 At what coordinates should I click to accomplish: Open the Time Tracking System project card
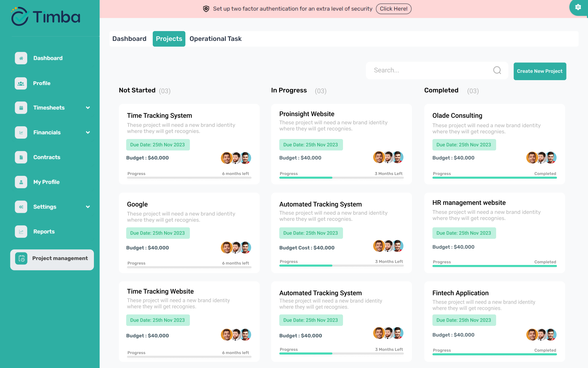point(160,116)
